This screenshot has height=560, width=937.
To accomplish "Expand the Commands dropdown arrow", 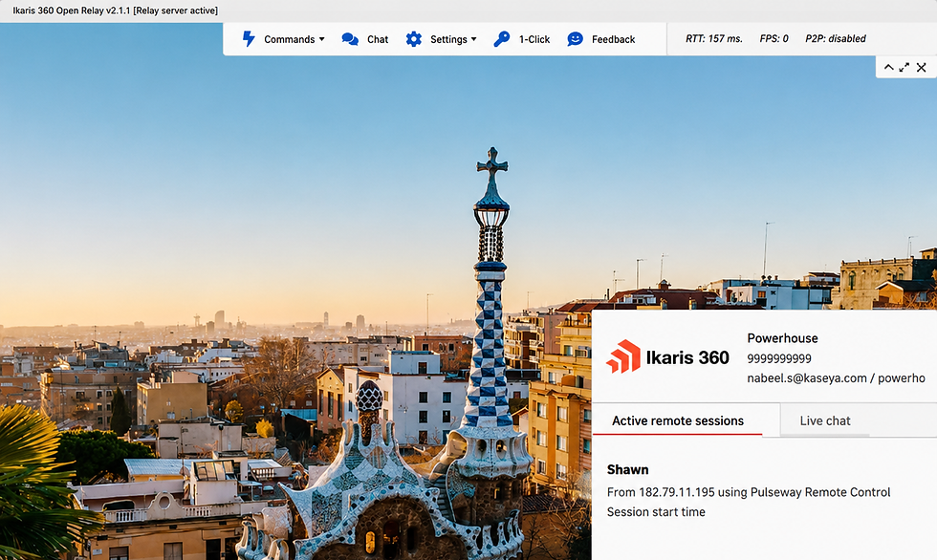I will coord(321,39).
